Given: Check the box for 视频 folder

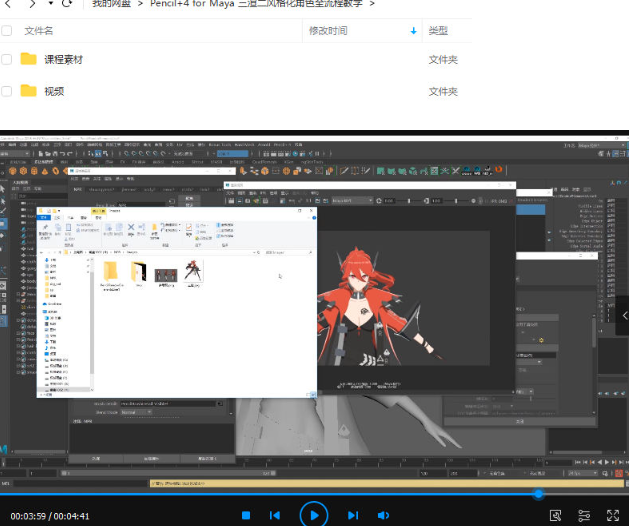Looking at the screenshot, I should point(6,91).
